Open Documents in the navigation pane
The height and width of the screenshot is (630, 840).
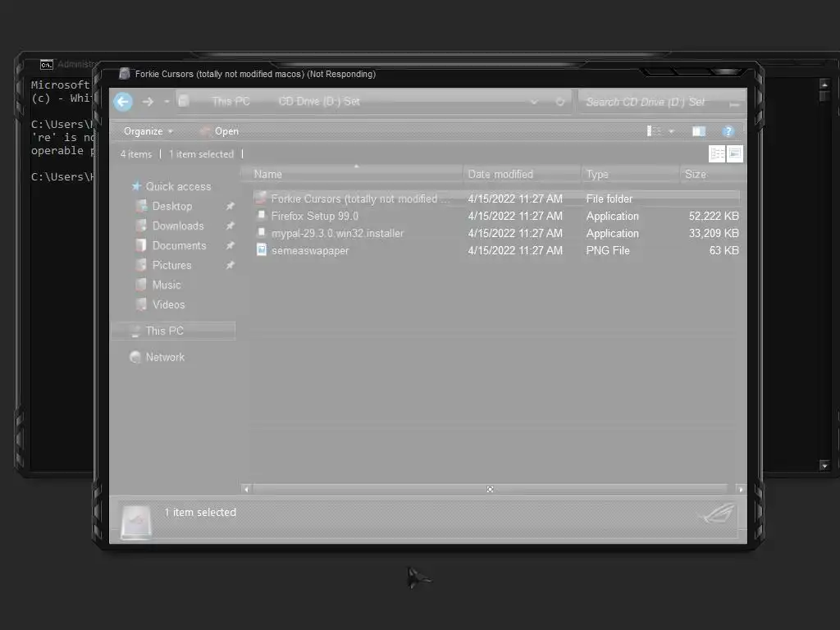tap(179, 245)
